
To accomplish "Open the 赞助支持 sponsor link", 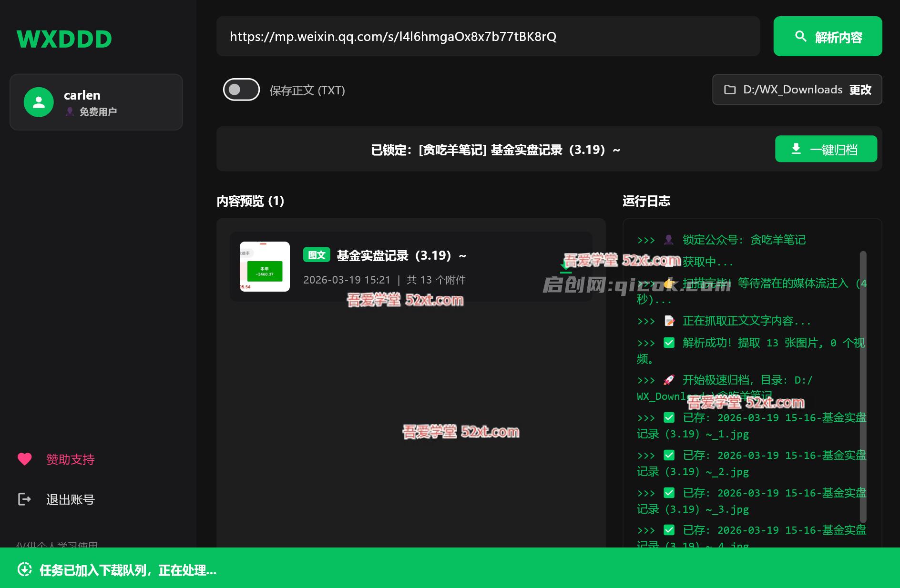I will click(x=71, y=459).
